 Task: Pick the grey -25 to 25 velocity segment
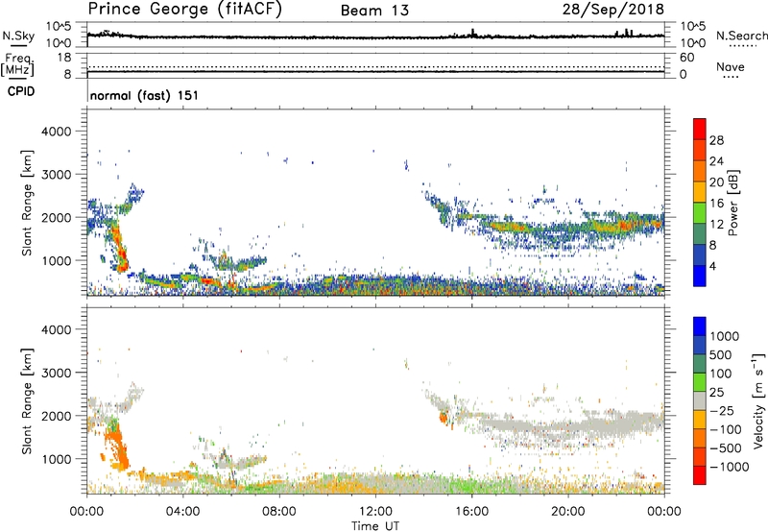tap(700, 401)
